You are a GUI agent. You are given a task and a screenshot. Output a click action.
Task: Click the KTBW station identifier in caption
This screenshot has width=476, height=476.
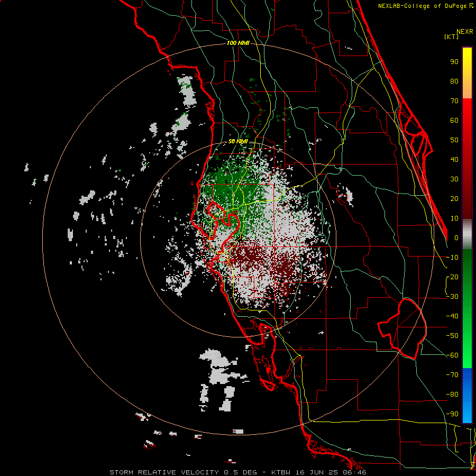click(282, 472)
